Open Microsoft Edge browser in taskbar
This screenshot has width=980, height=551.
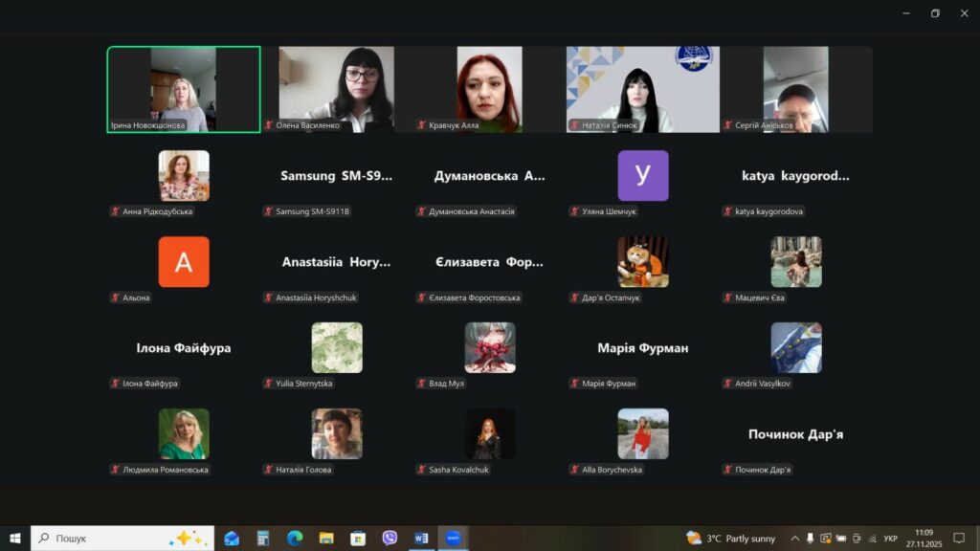[295, 538]
